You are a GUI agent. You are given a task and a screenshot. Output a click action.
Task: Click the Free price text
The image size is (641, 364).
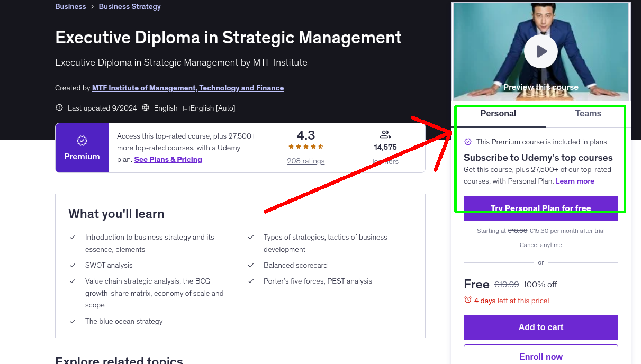click(x=476, y=284)
